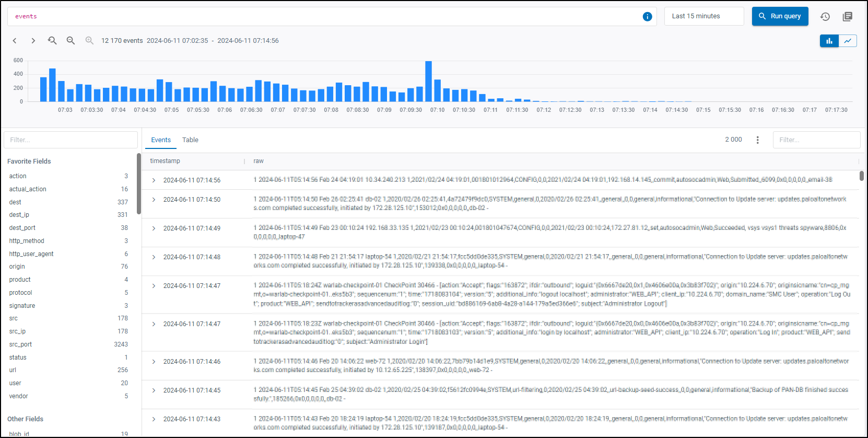Click the 12 170 events count text

pyautogui.click(x=122, y=41)
